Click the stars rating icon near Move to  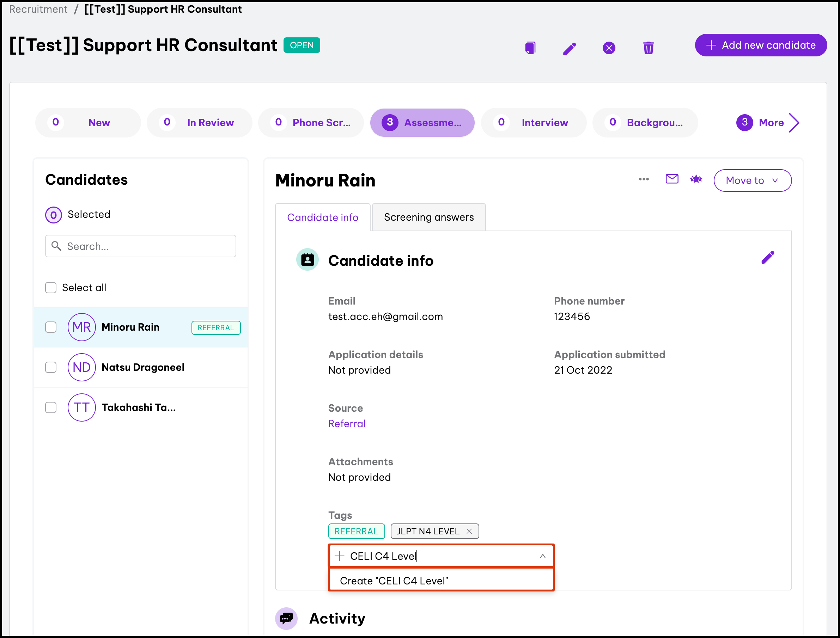[x=696, y=179]
